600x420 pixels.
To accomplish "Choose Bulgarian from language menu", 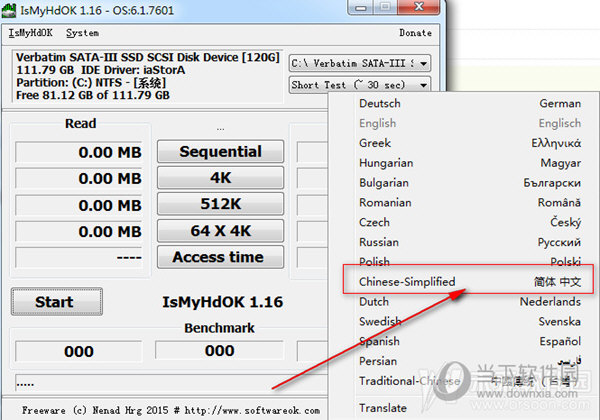I will click(470, 183).
